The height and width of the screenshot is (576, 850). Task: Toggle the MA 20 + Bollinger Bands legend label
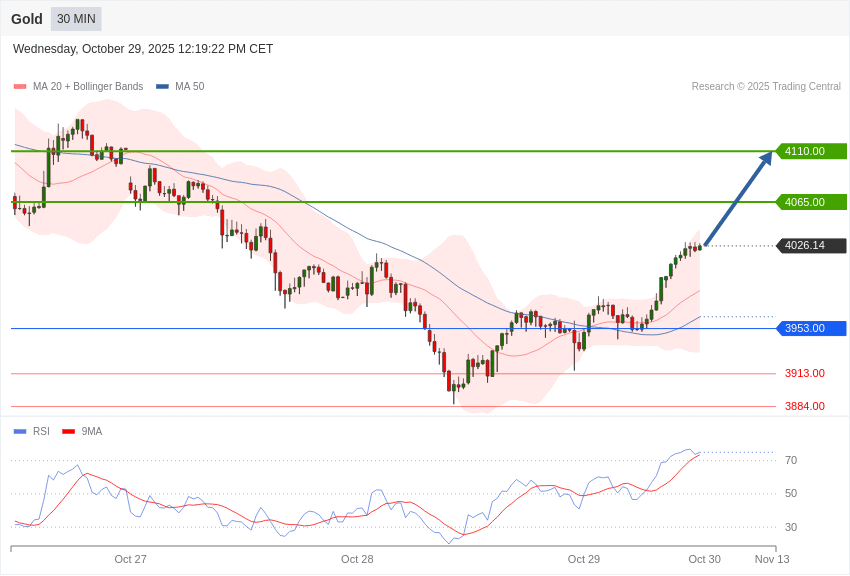point(88,87)
